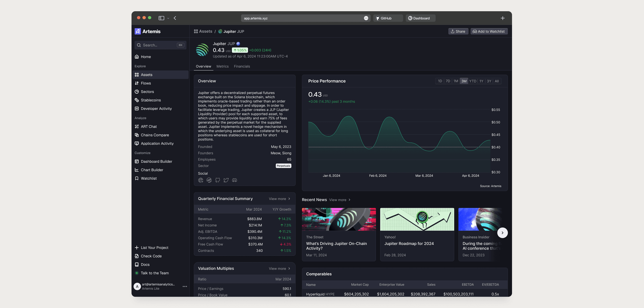Open account options three-dot menu
This screenshot has height=308, width=644.
click(185, 286)
